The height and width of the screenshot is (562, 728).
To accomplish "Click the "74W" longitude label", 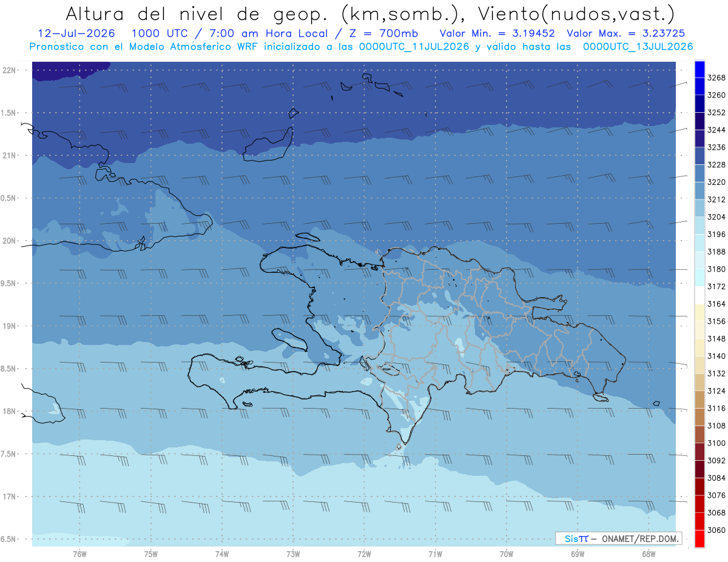I will (x=222, y=554).
